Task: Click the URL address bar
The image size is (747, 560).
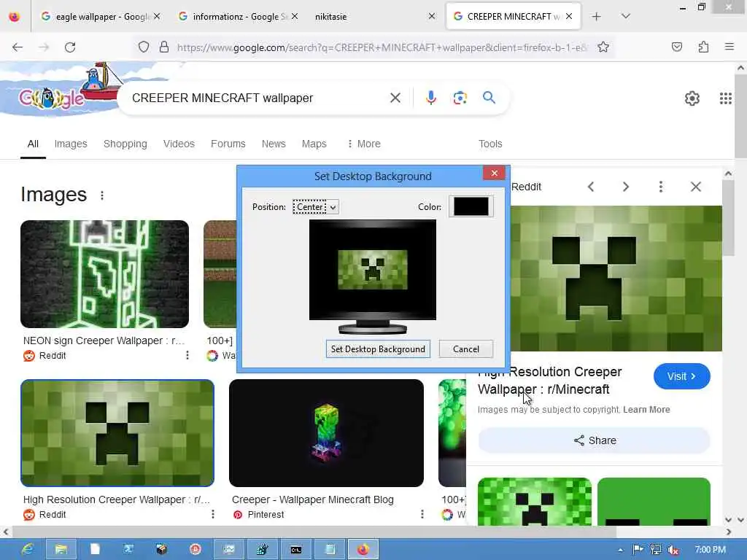Action: (x=381, y=47)
